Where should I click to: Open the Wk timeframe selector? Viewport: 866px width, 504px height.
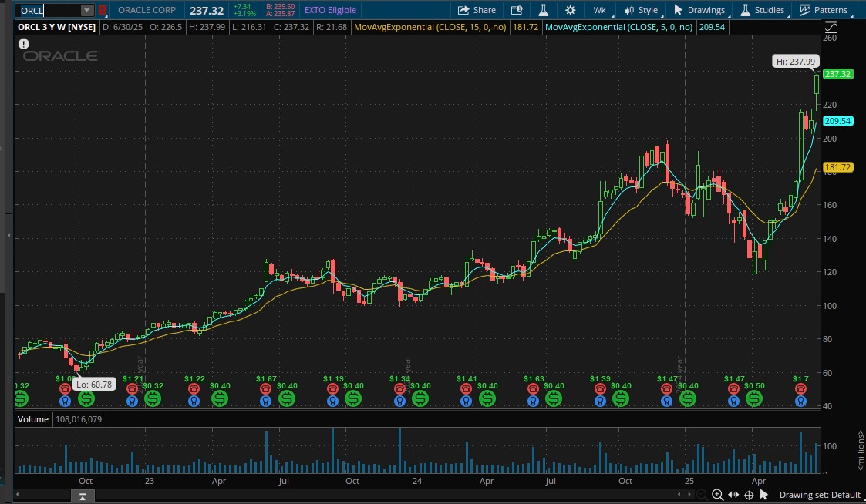click(x=600, y=10)
